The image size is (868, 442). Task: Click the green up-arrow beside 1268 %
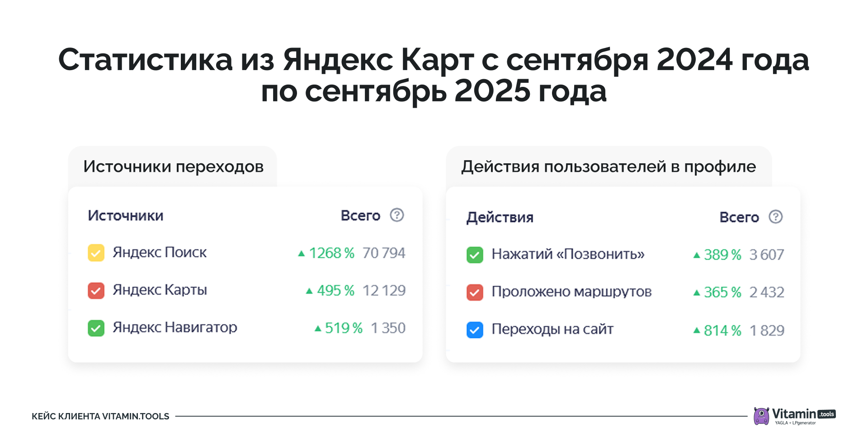pos(302,253)
